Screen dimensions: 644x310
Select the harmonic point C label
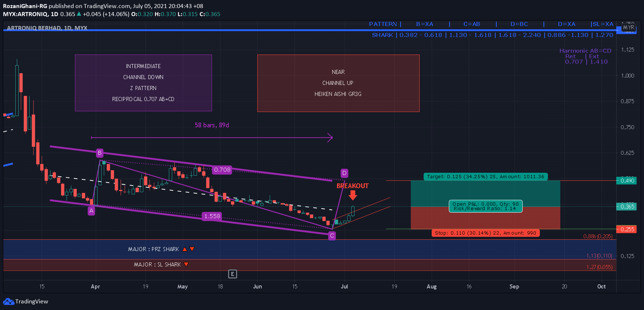coord(332,236)
